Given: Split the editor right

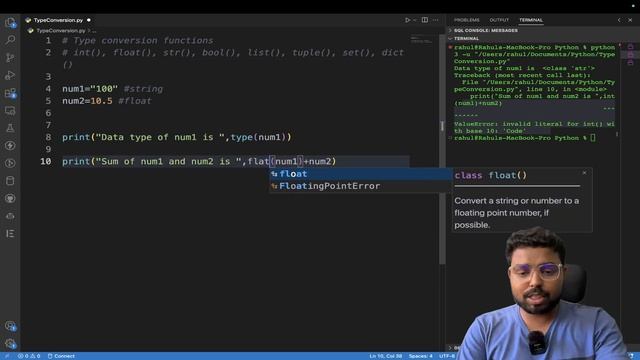Looking at the screenshot, I should (x=425, y=20).
